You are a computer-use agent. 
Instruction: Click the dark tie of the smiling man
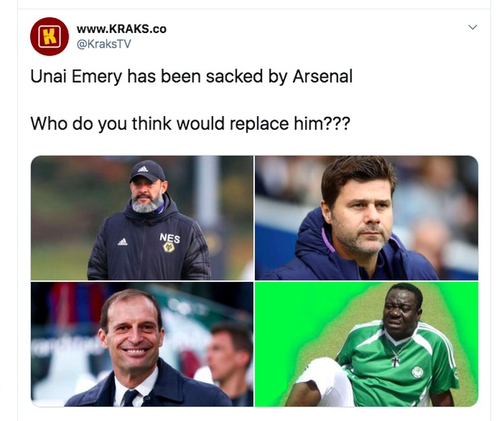(130, 398)
